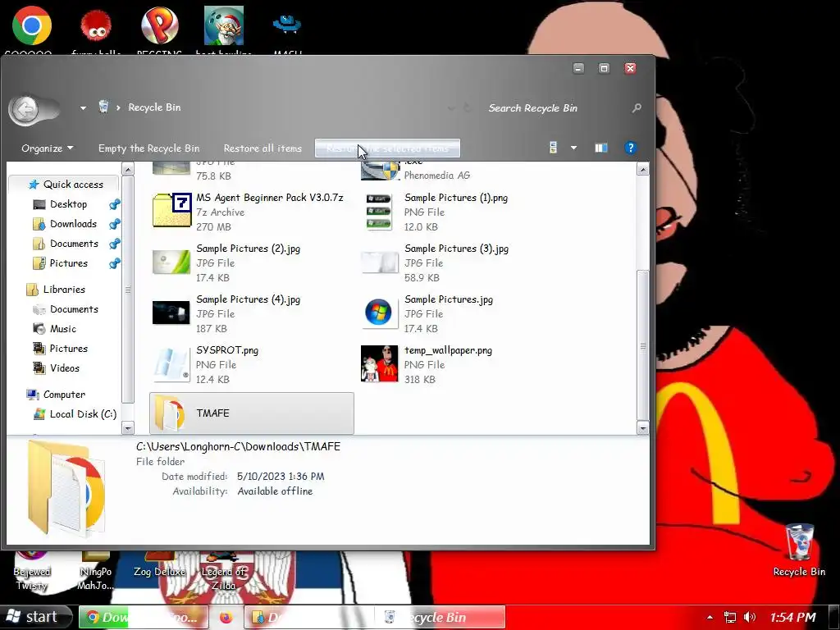
Task: Open Documents under Quick access
Action: point(74,244)
